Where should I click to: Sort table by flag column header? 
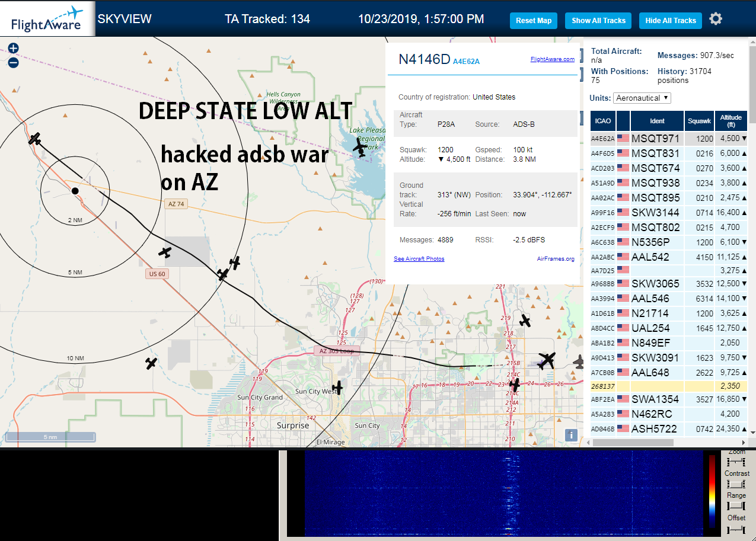(623, 121)
